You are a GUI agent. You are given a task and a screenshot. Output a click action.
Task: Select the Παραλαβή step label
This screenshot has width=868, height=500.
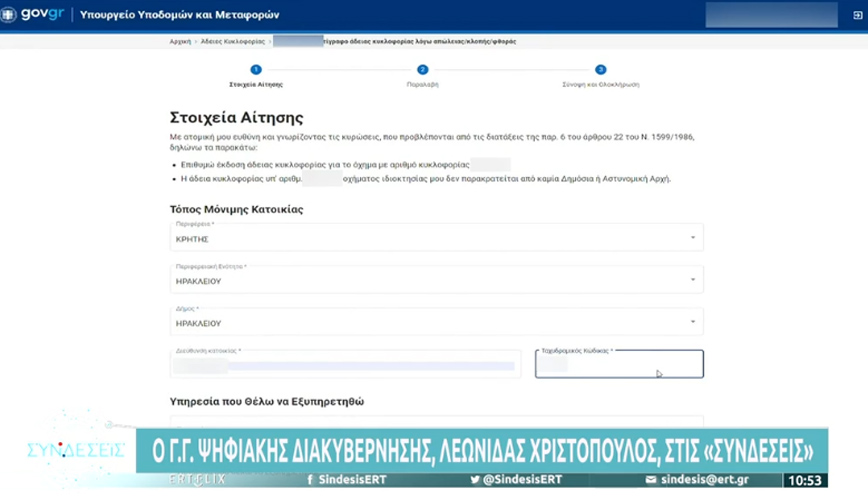click(x=423, y=85)
